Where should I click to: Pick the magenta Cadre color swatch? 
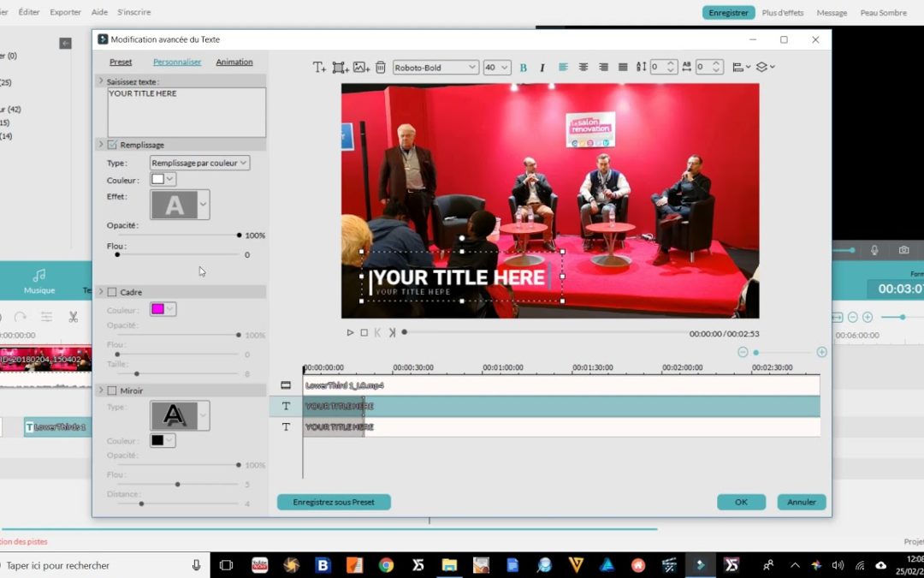158,310
